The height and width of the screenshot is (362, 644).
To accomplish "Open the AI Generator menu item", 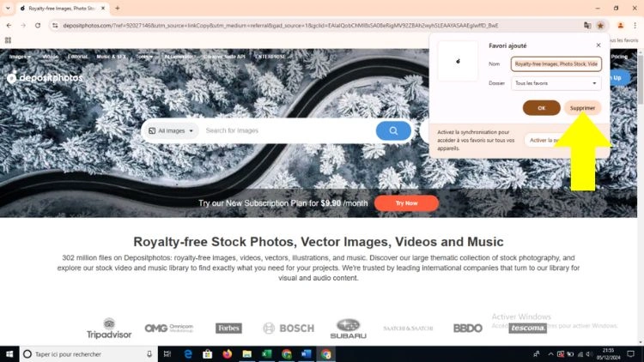I will coord(179,57).
